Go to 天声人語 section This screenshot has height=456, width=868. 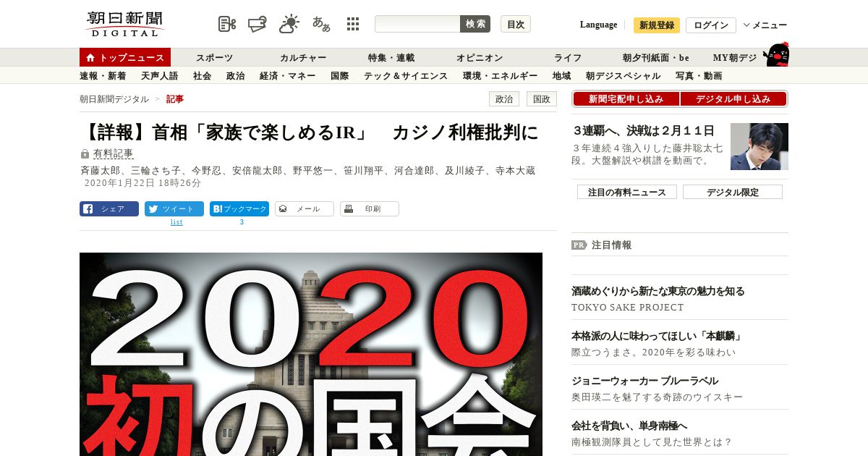(159, 76)
